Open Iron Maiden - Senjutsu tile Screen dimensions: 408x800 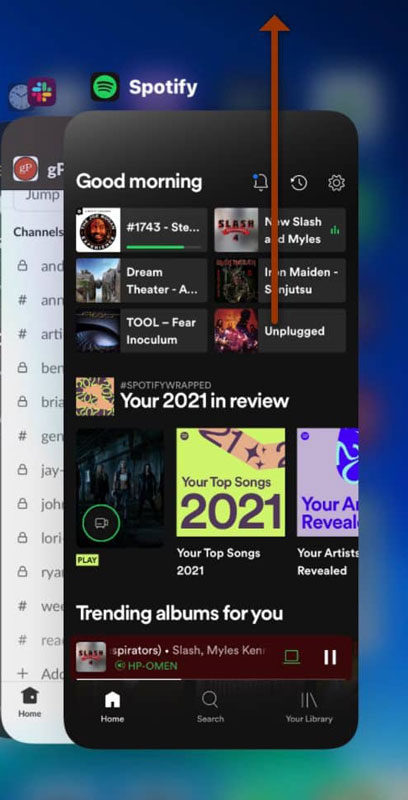[x=280, y=280]
